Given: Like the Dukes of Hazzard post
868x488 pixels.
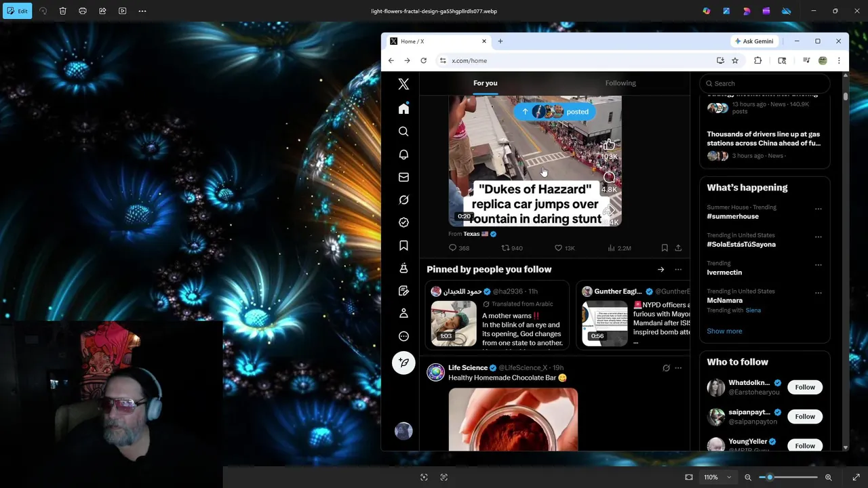Looking at the screenshot, I should click(564, 248).
